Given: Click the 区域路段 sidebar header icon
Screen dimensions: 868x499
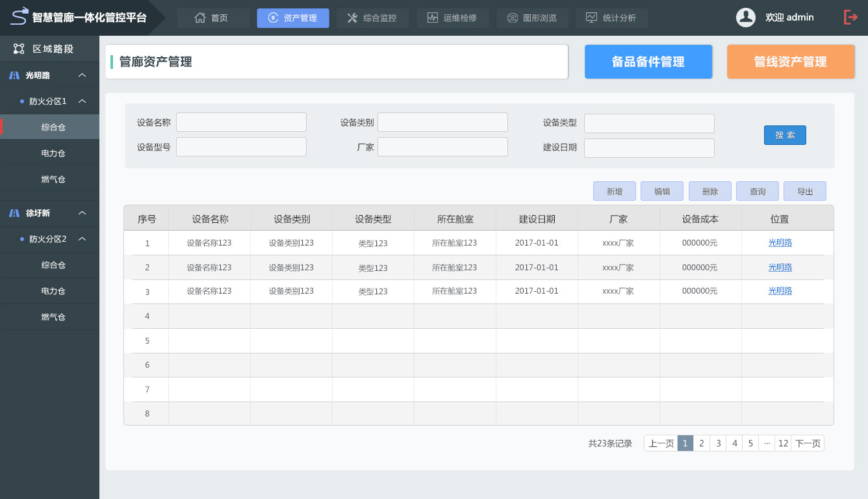Looking at the screenshot, I should coord(19,49).
